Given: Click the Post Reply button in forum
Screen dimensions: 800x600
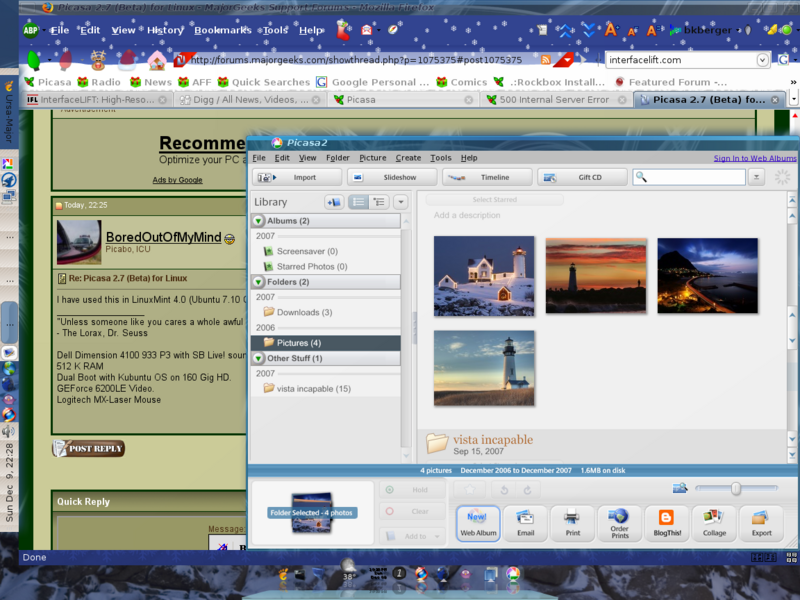Looking at the screenshot, I should (90, 448).
